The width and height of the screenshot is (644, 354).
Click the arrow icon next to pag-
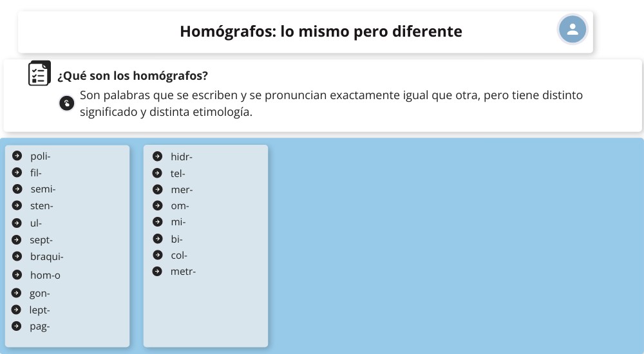coord(17,326)
